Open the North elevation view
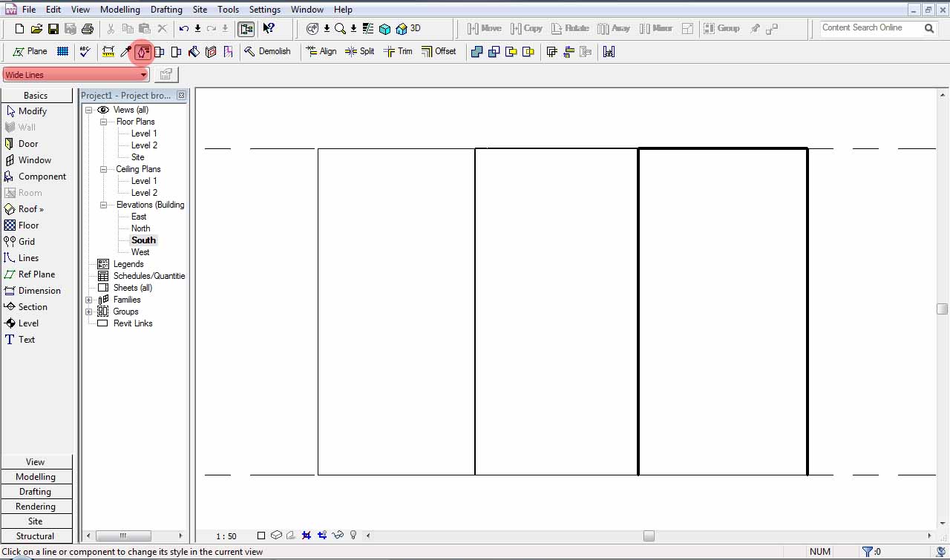Image resolution: width=950 pixels, height=560 pixels. 140,228
